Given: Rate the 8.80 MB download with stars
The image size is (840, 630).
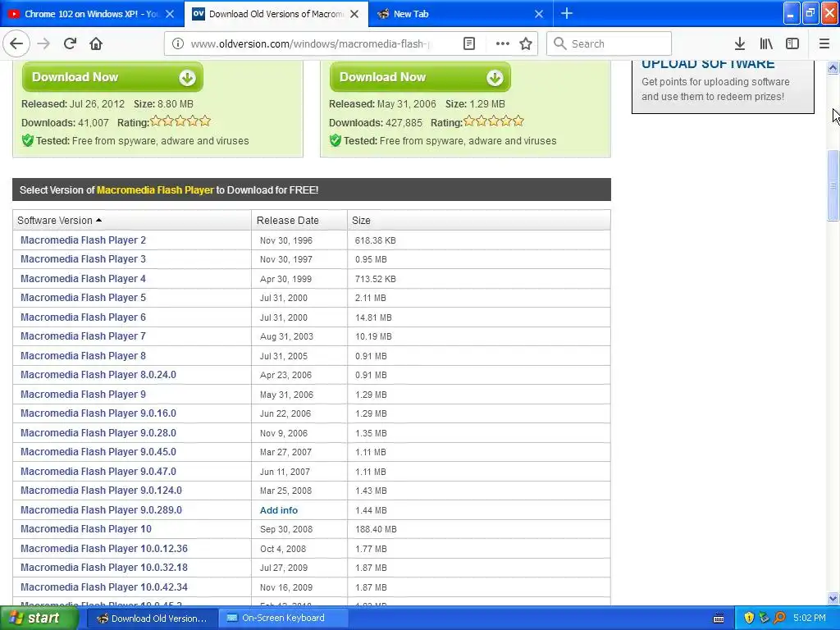Looking at the screenshot, I should [x=180, y=121].
